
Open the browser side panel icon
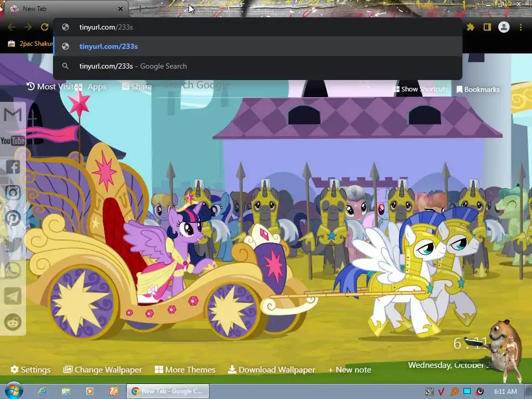pos(487,27)
